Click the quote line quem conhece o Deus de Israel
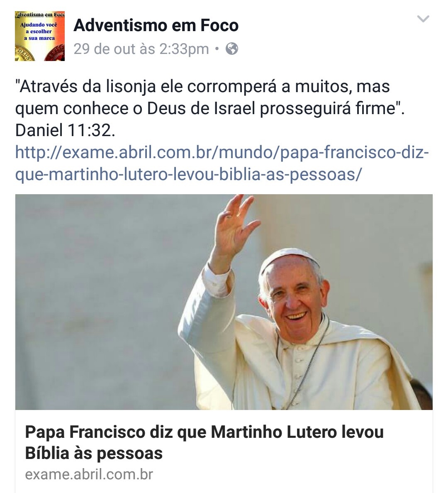Screen dimensions: 448x493 point(210,108)
